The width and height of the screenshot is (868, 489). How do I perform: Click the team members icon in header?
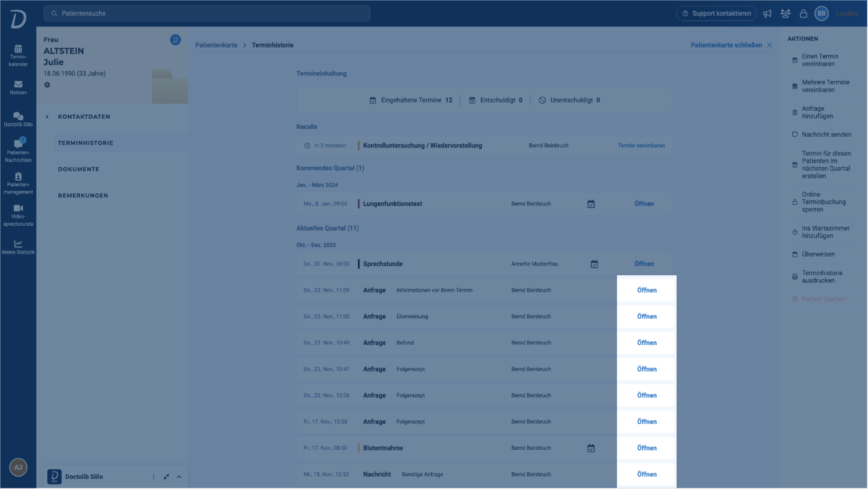785,13
